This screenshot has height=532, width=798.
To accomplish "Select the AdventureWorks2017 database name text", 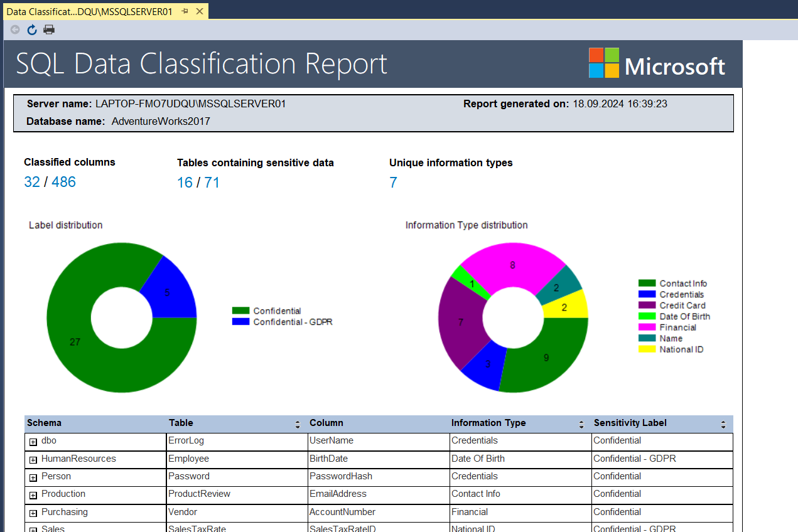I will [x=161, y=122].
